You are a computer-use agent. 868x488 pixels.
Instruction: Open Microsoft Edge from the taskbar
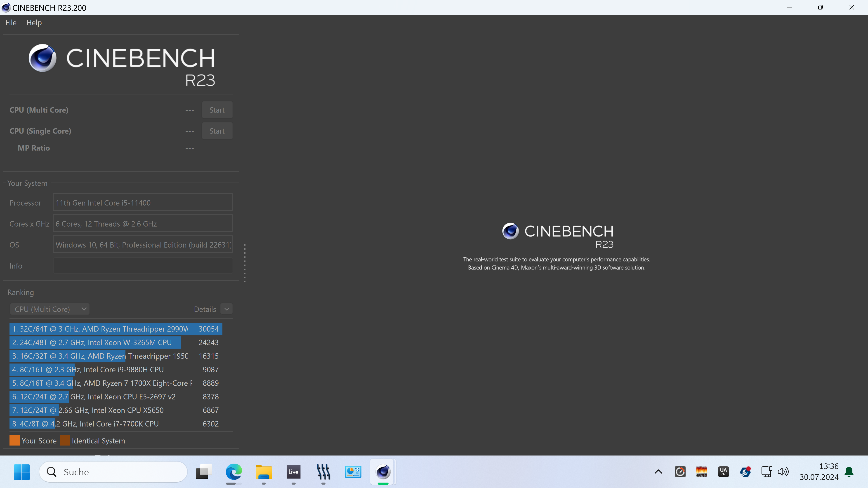point(234,472)
